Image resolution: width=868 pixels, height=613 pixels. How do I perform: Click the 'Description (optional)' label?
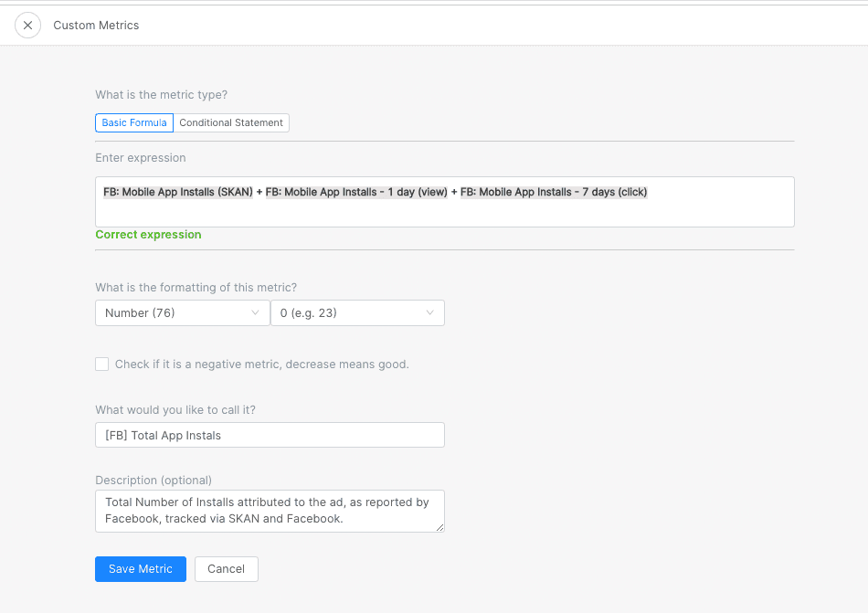(x=153, y=481)
